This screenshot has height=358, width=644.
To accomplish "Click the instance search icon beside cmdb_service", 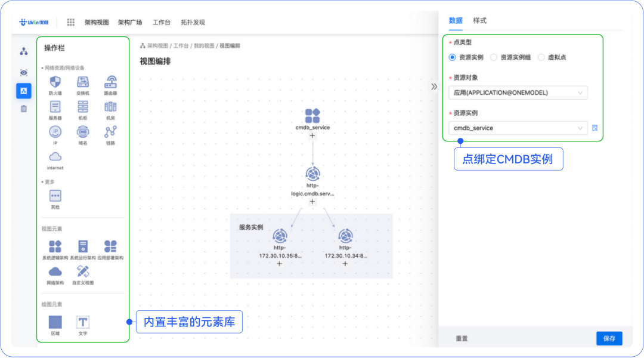I will pos(595,128).
